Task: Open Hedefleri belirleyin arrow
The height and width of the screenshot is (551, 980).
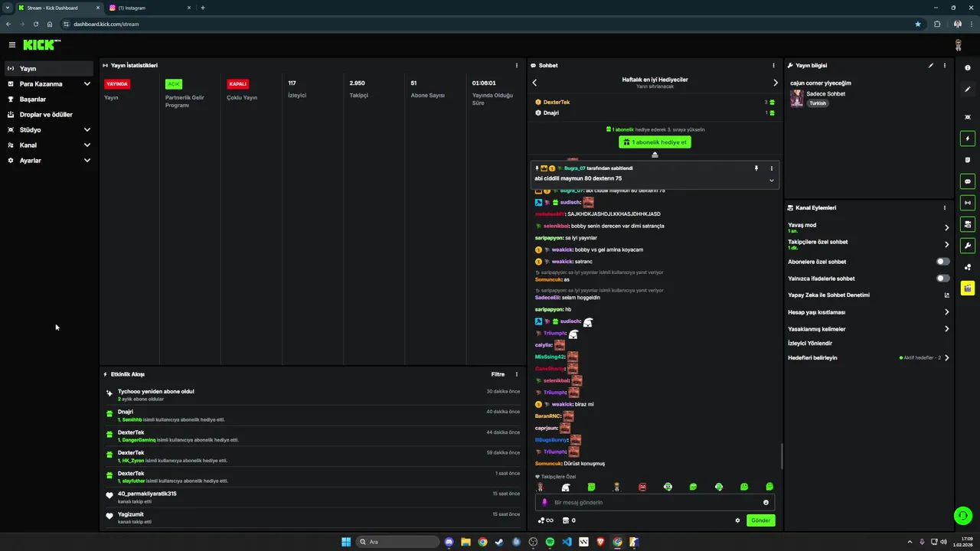Action: click(946, 358)
